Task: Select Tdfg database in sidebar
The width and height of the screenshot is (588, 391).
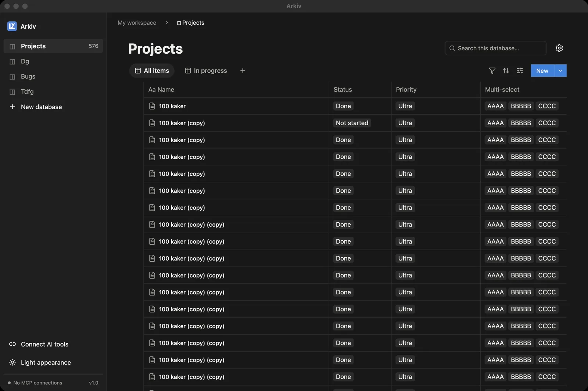Action: pyautogui.click(x=53, y=92)
